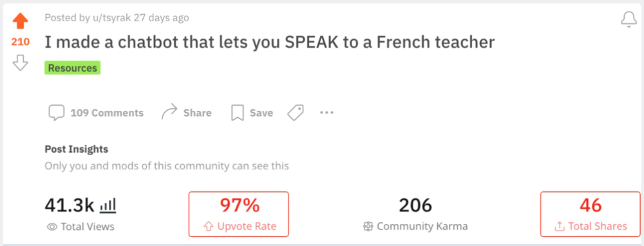Screen dimensions: 644x246
Task: Click the 206 Community Karma stat
Action: click(415, 214)
